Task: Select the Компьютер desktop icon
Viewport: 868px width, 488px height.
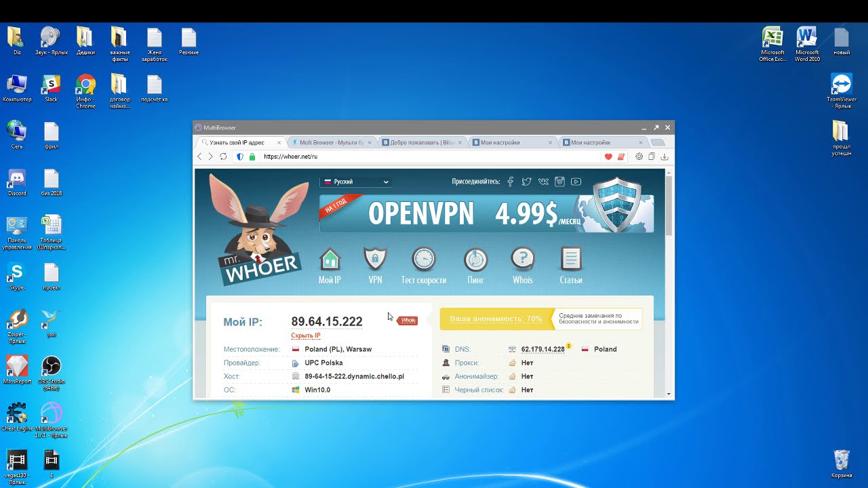Action: pyautogui.click(x=17, y=89)
